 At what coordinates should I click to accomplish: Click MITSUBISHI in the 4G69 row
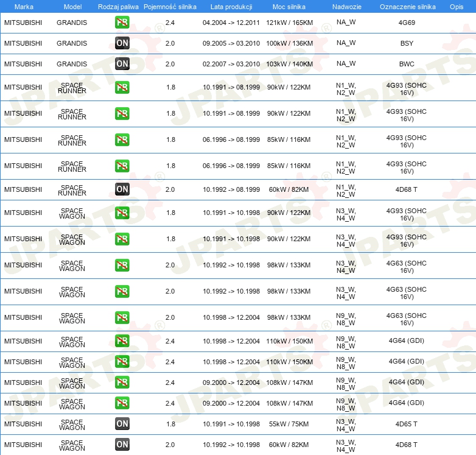23,23
